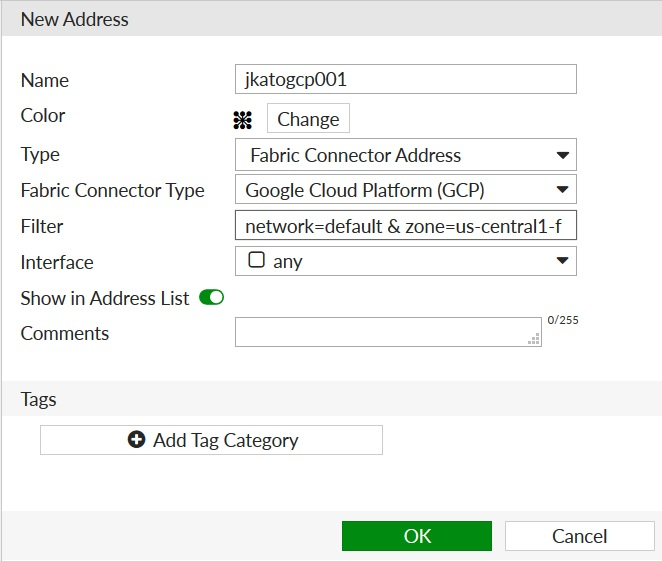Click the Fabric Connector Type label

pyautogui.click(x=112, y=190)
